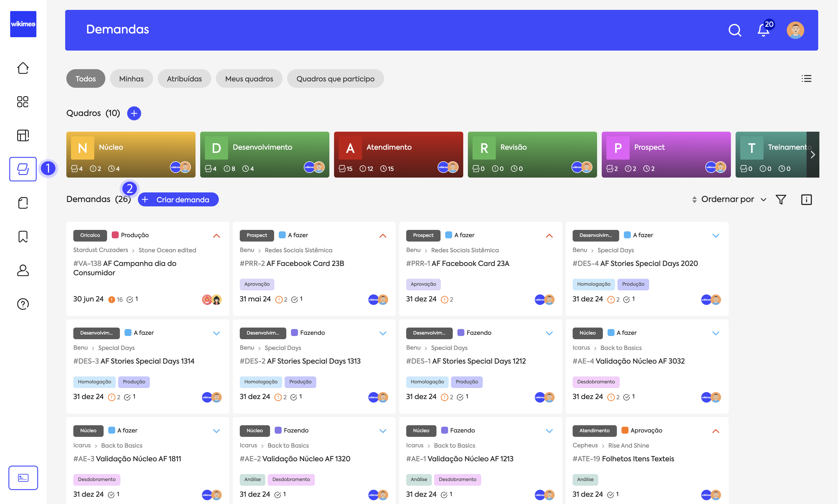This screenshot has width=838, height=504.
Task: Switch to list view icon
Action: click(x=806, y=79)
